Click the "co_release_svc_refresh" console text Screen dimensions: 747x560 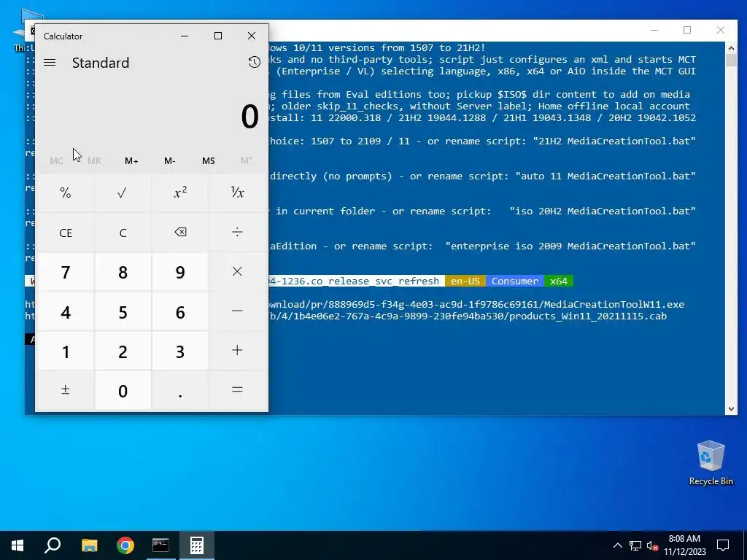point(374,281)
